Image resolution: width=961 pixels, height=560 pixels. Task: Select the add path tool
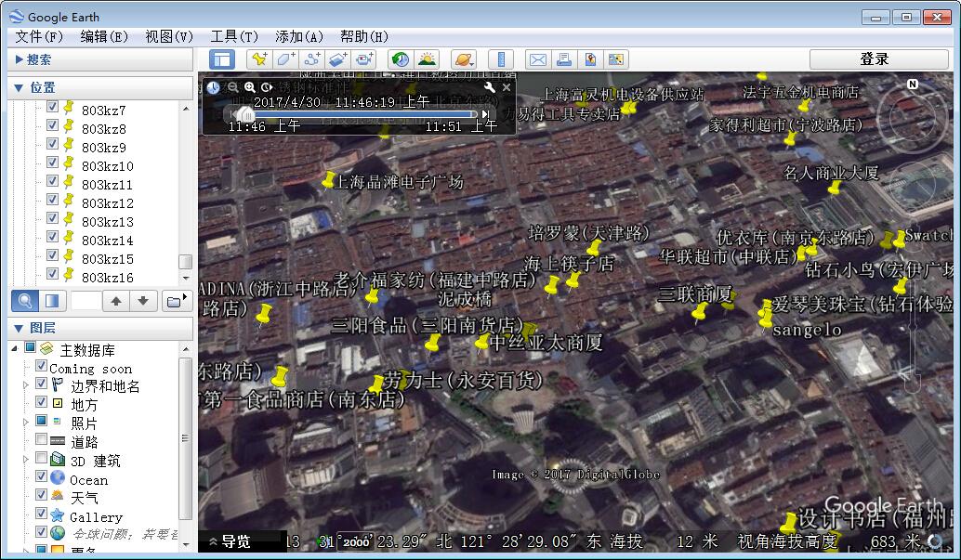pos(312,59)
